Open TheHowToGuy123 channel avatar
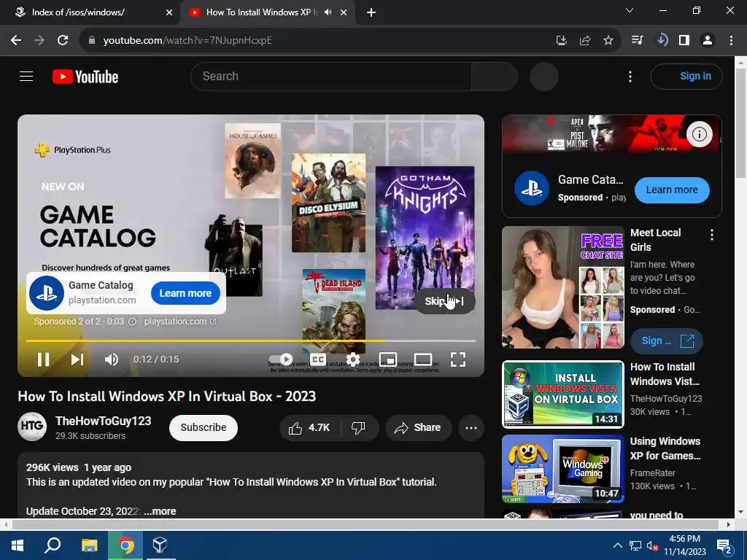The height and width of the screenshot is (560, 747). click(32, 427)
